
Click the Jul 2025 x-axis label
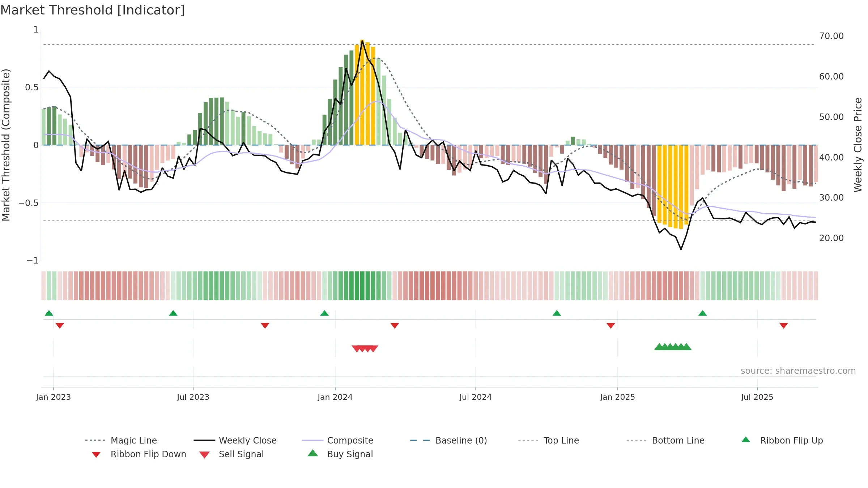coord(757,397)
